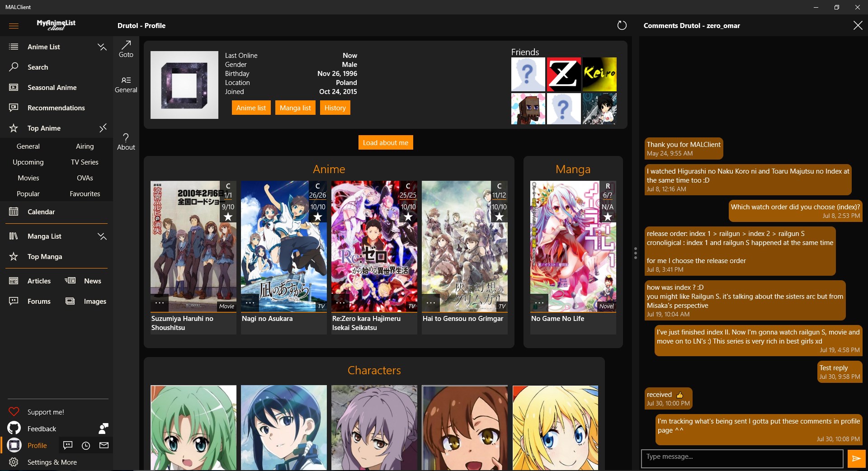Viewport: 868px width, 471px height.
Task: Open News
Action: tap(84, 281)
